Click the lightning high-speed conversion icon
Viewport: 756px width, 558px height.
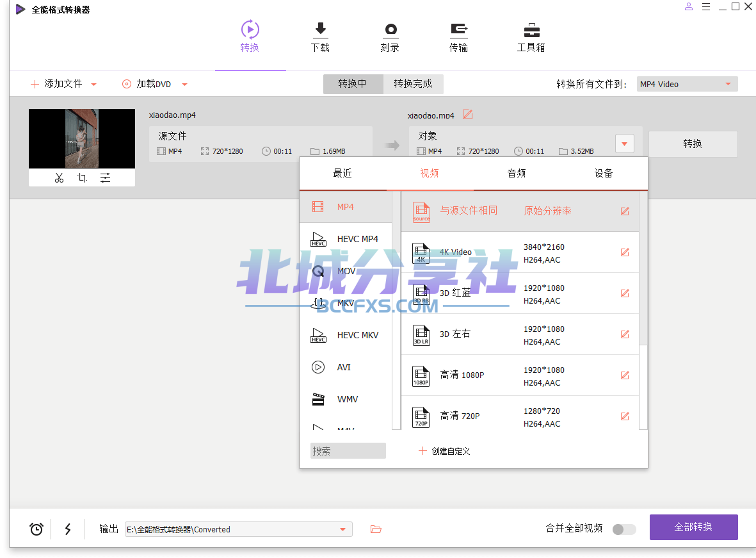tap(68, 529)
